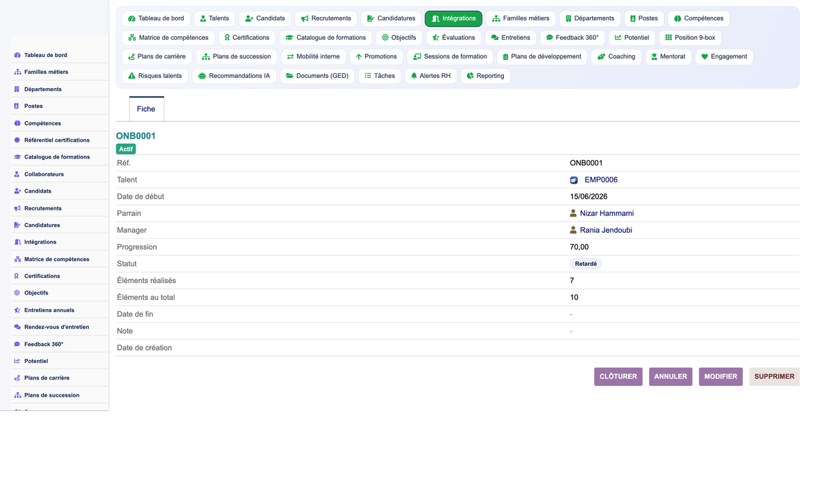Go to Documents (GED) menu
The height and width of the screenshot is (504, 814).
[317, 76]
